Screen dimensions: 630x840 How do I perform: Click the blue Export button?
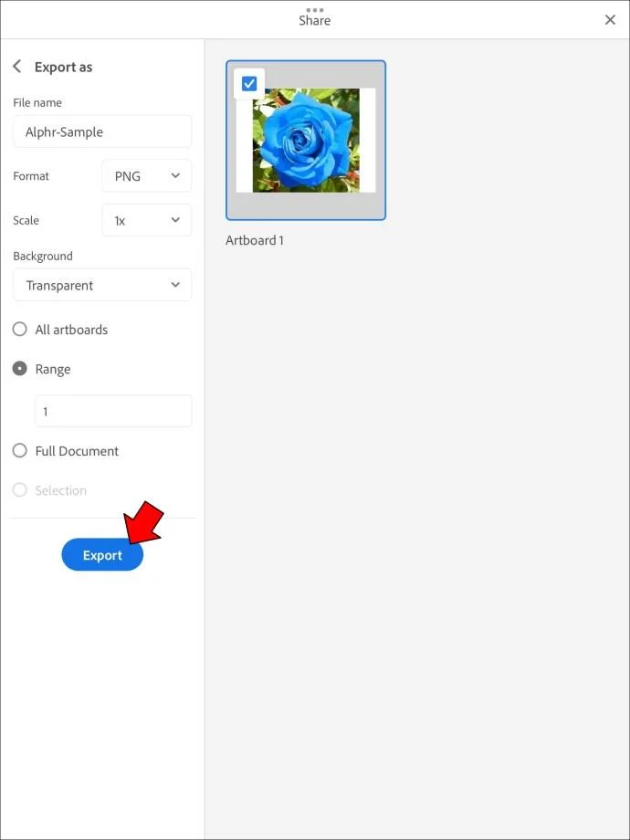pyautogui.click(x=102, y=554)
